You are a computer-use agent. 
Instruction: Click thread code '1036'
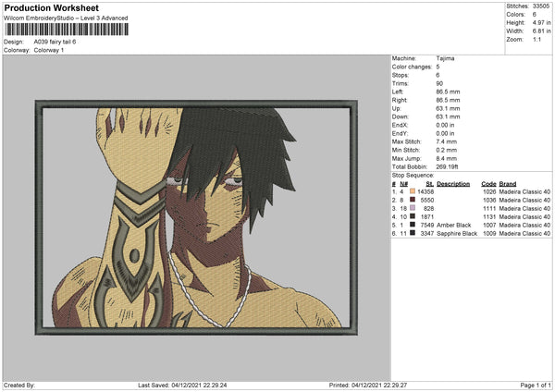pos(489,201)
